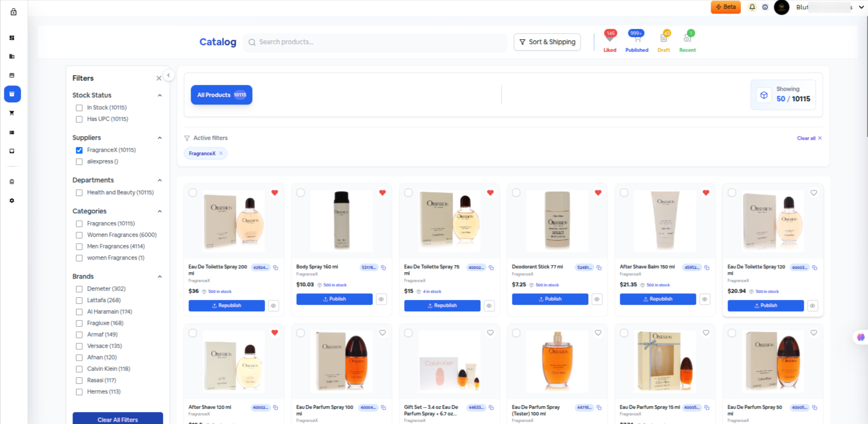The width and height of the screenshot is (868, 424).
Task: Check the Has UPC filter
Action: coord(80,119)
